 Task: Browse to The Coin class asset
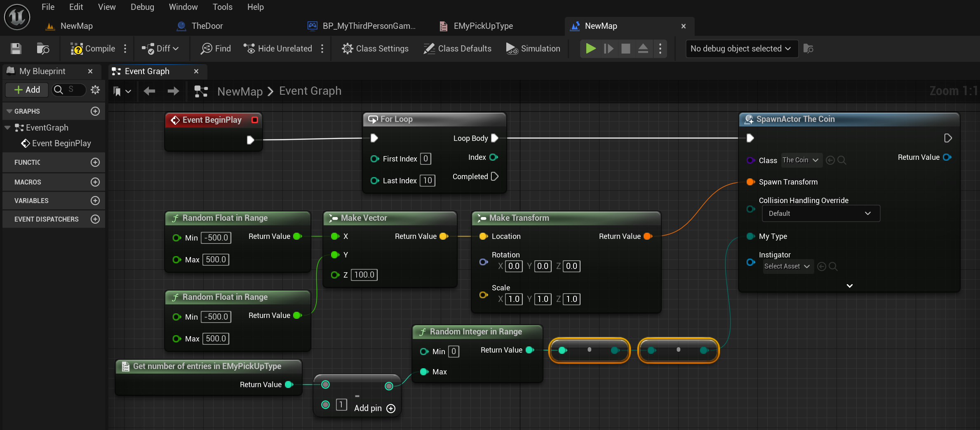pos(842,160)
